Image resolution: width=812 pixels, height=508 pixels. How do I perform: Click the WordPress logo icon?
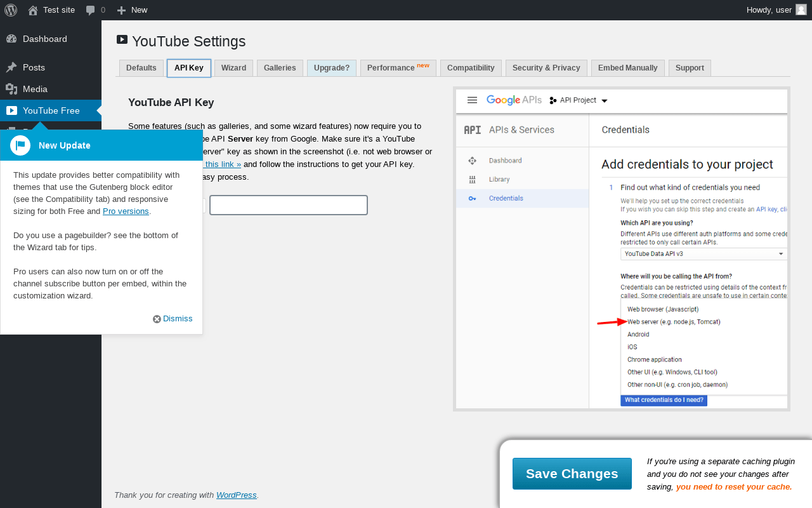click(11, 10)
